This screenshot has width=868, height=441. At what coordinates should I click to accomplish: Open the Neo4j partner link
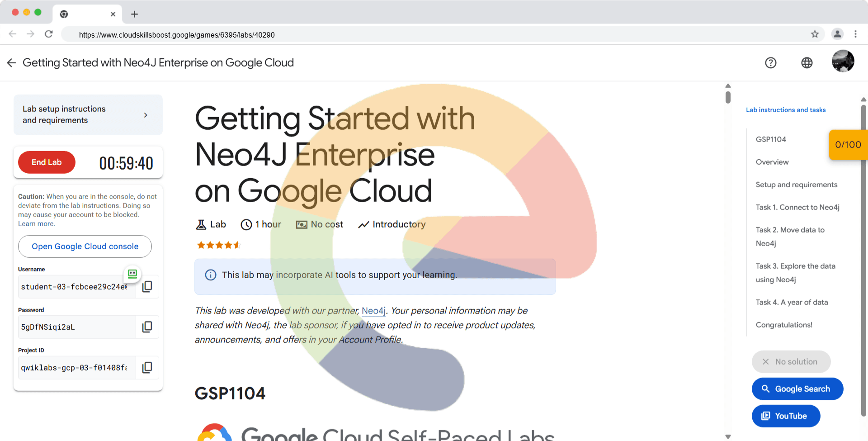pos(374,311)
